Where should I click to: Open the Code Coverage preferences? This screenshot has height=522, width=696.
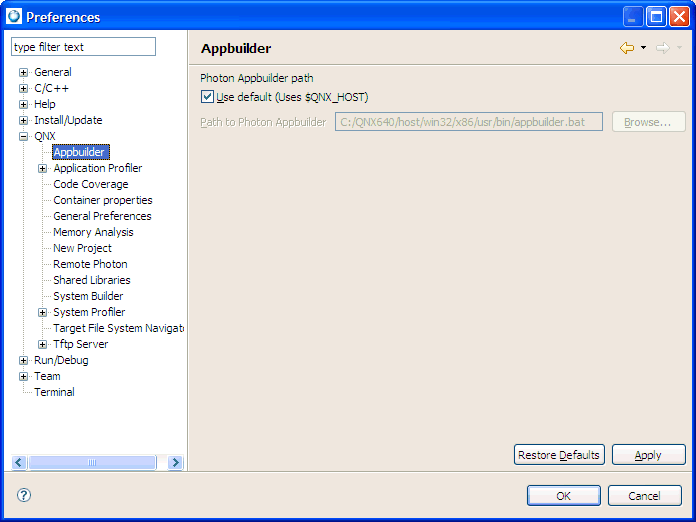[x=90, y=184]
